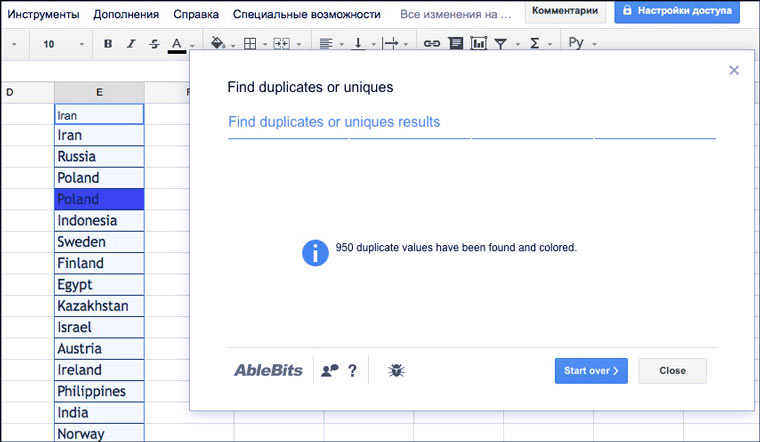760x442 pixels.
Task: Select the Israel cell
Action: click(x=99, y=327)
